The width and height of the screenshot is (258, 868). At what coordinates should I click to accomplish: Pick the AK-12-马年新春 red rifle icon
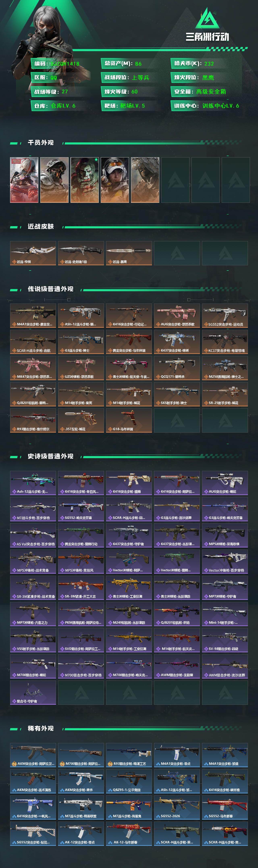click(x=129, y=833)
